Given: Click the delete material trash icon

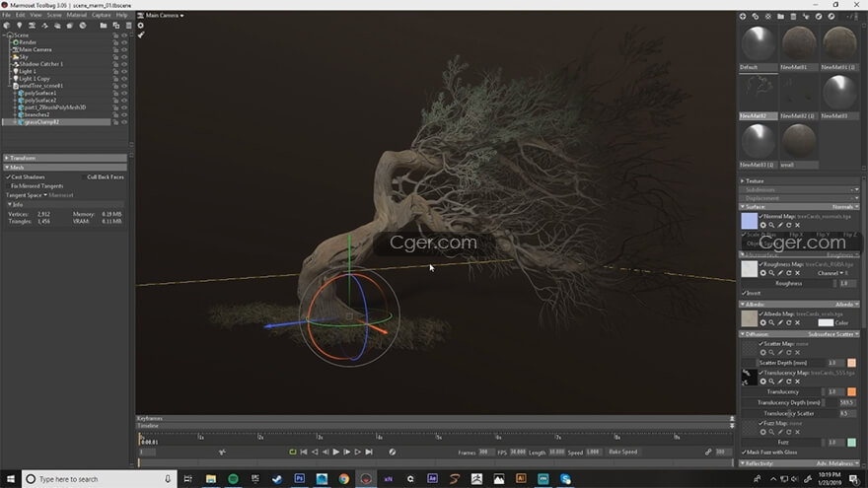Looking at the screenshot, I should coord(793,17).
